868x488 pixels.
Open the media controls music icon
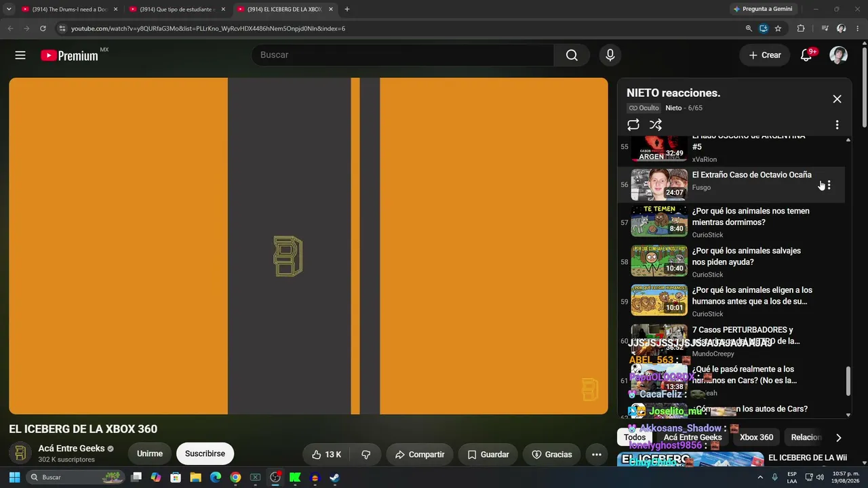825,28
